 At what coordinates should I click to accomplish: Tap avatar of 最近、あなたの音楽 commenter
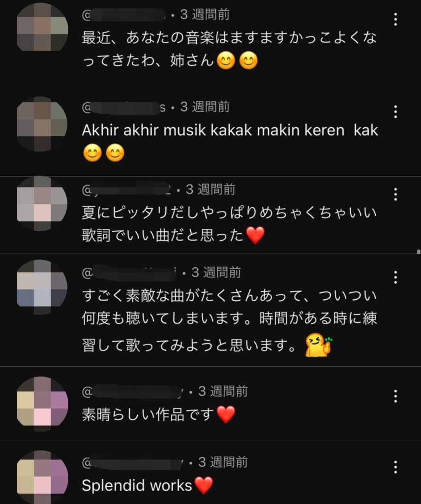[x=42, y=27]
